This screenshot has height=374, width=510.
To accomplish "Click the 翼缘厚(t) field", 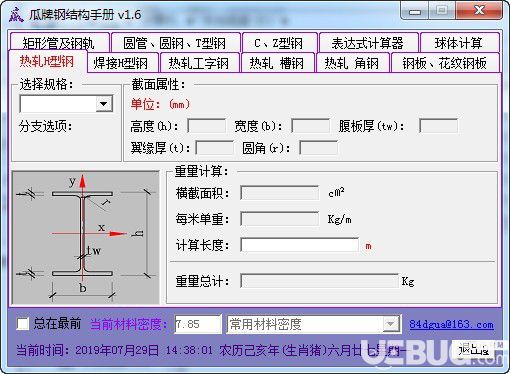I will tap(214, 148).
